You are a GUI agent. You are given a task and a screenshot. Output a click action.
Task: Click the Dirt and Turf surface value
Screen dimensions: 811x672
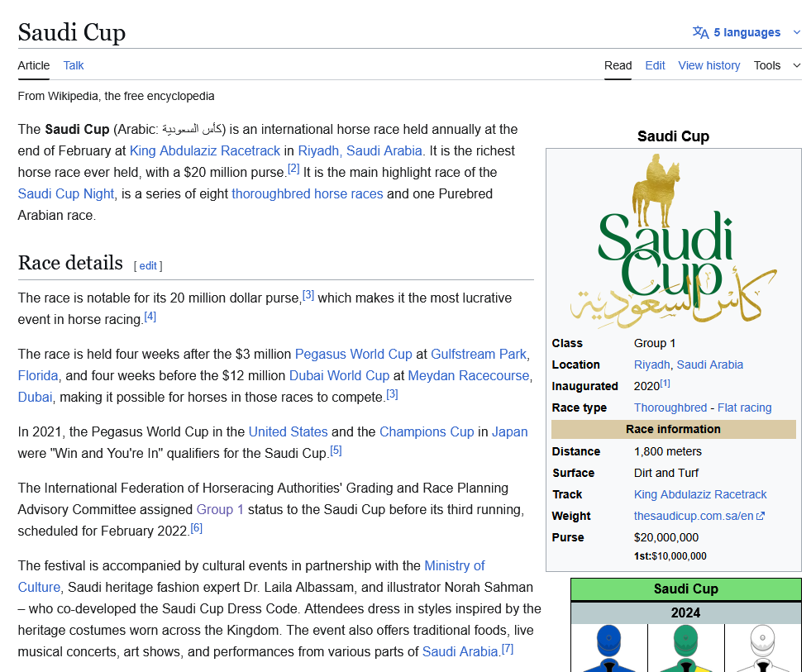click(666, 473)
